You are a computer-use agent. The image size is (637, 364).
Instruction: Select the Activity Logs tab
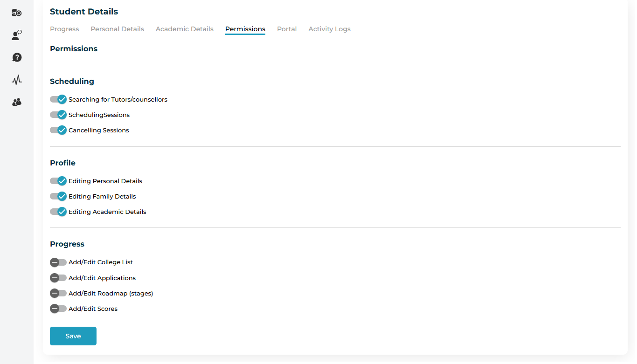[x=329, y=29]
